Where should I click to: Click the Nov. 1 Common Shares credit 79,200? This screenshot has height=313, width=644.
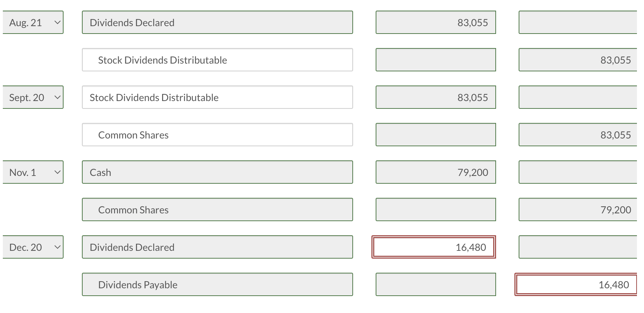tap(578, 209)
